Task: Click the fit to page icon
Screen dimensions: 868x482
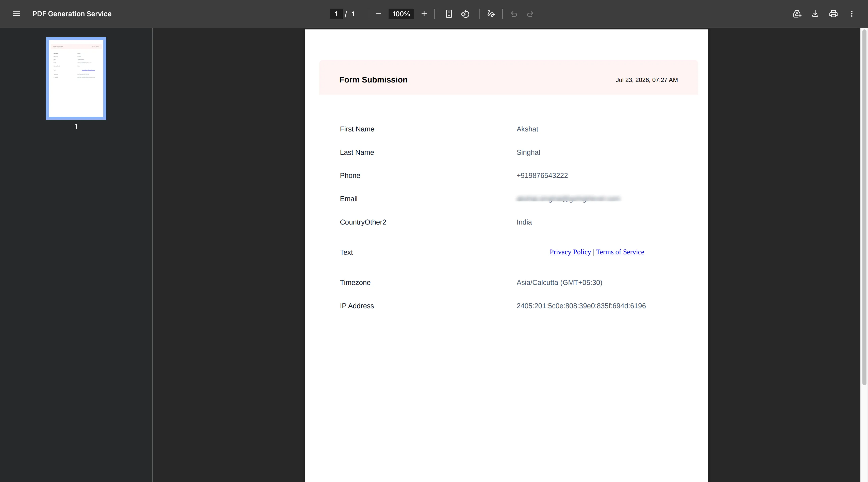Action: (448, 14)
